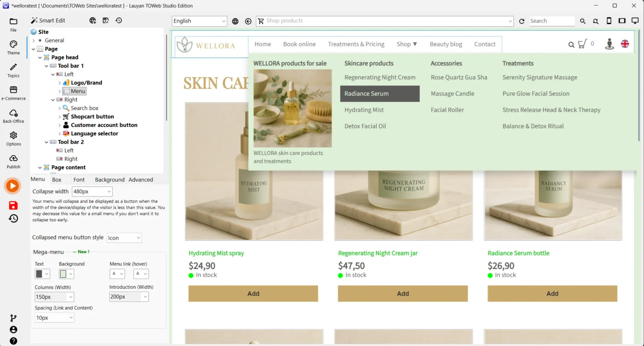
Task: Pick the mega-menu Background color swatch
Action: tap(66, 274)
